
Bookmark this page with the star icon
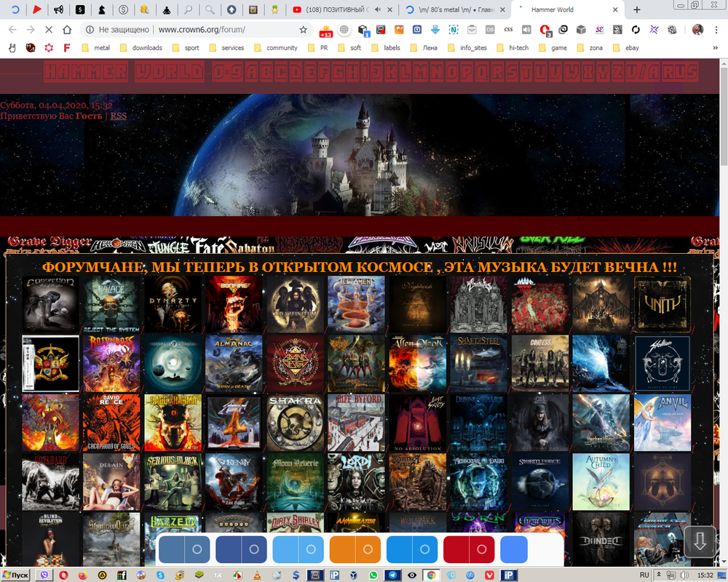click(303, 30)
